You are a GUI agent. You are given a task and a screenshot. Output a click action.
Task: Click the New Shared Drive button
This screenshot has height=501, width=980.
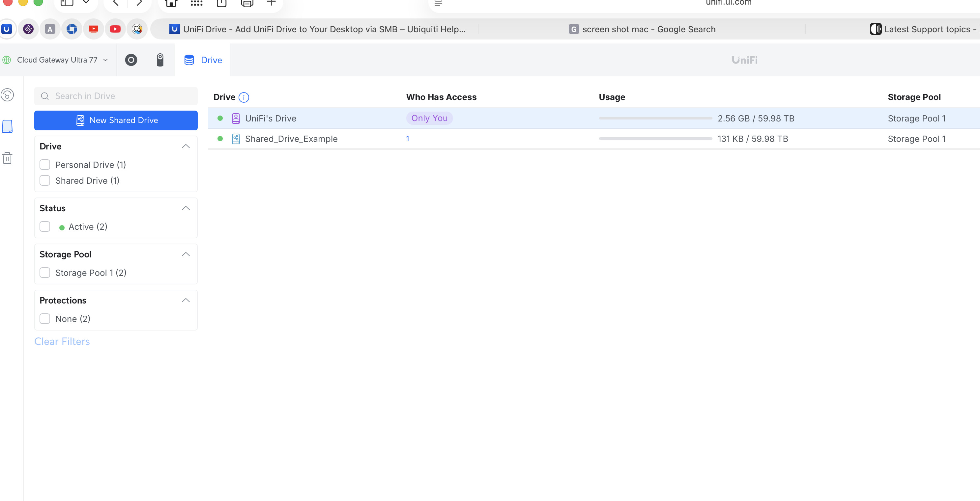[116, 120]
